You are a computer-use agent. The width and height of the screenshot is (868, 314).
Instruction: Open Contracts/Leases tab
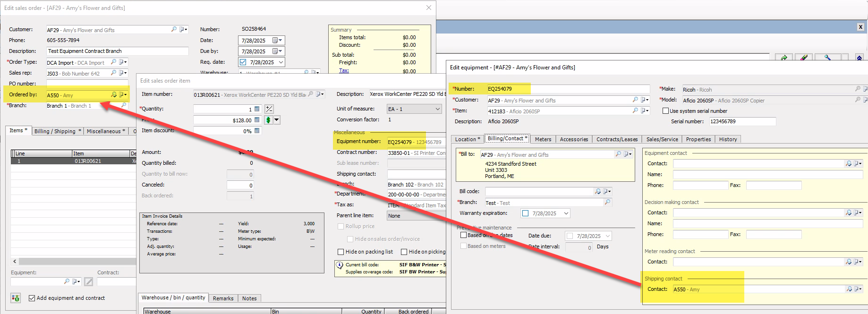tap(617, 139)
